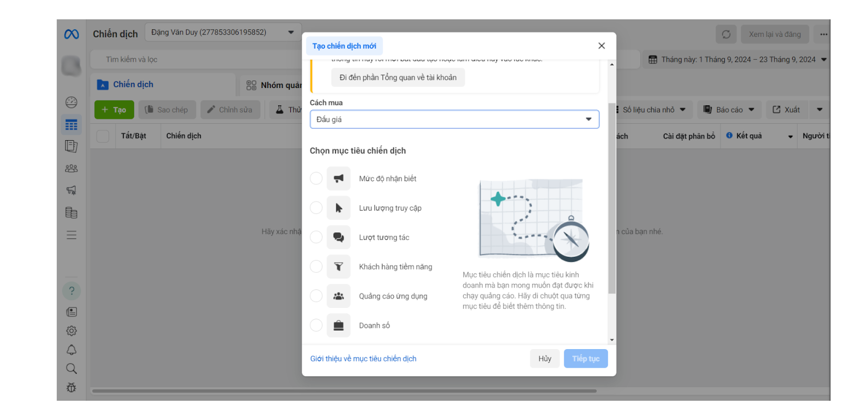
Task: Open the account overview gauge icon
Action: click(x=71, y=102)
